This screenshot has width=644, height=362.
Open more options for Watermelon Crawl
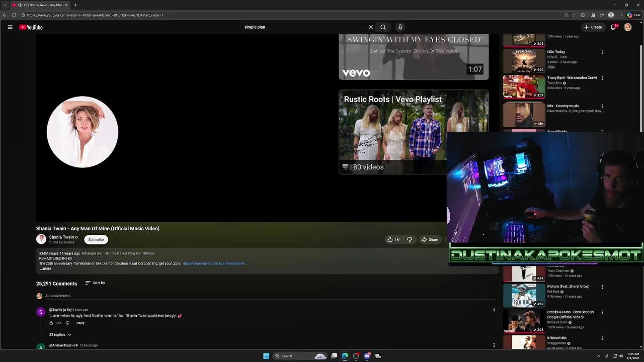[x=602, y=78]
